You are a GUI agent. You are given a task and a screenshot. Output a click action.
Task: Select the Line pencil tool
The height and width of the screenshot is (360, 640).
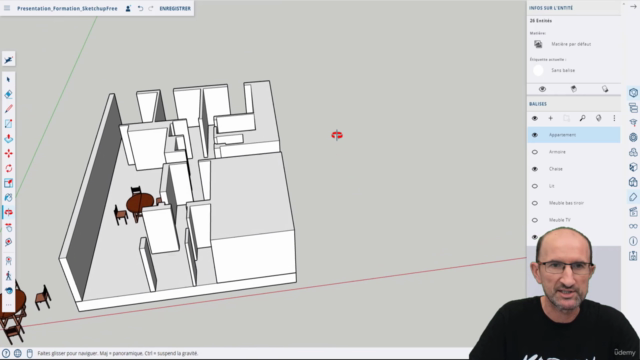pyautogui.click(x=9, y=109)
